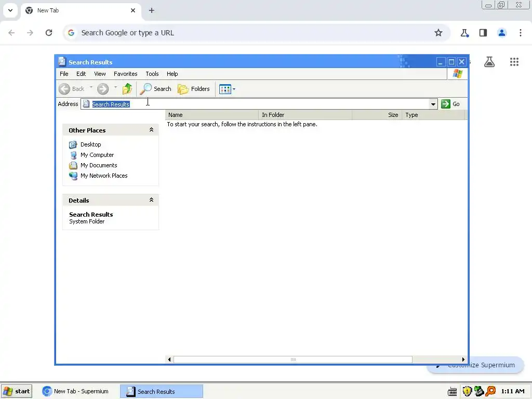This screenshot has height=399, width=532.
Task: Click the on-screen keyboard tray icon
Action: (453, 392)
